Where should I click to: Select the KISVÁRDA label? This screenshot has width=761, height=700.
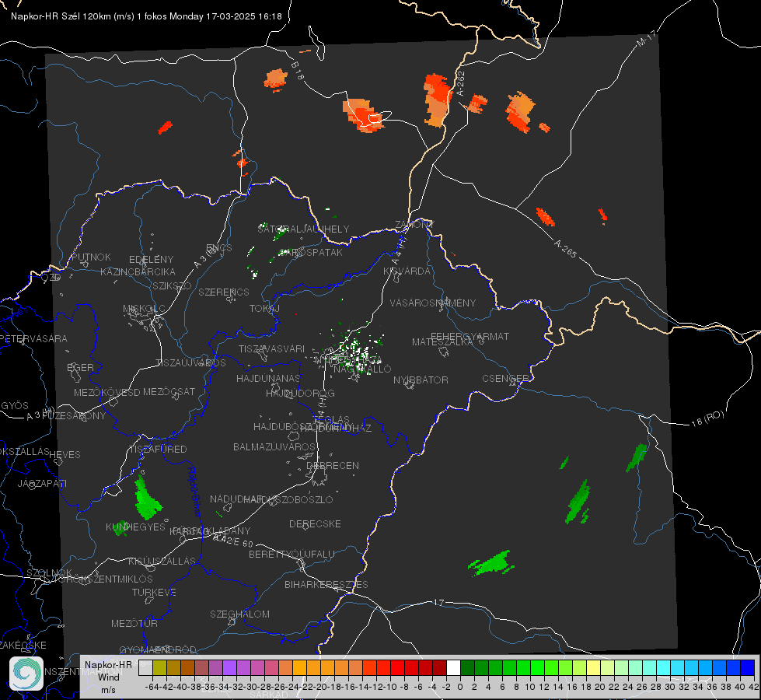click(407, 271)
